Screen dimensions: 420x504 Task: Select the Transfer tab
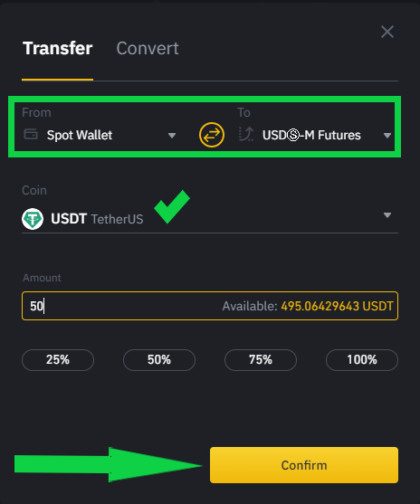(58, 49)
